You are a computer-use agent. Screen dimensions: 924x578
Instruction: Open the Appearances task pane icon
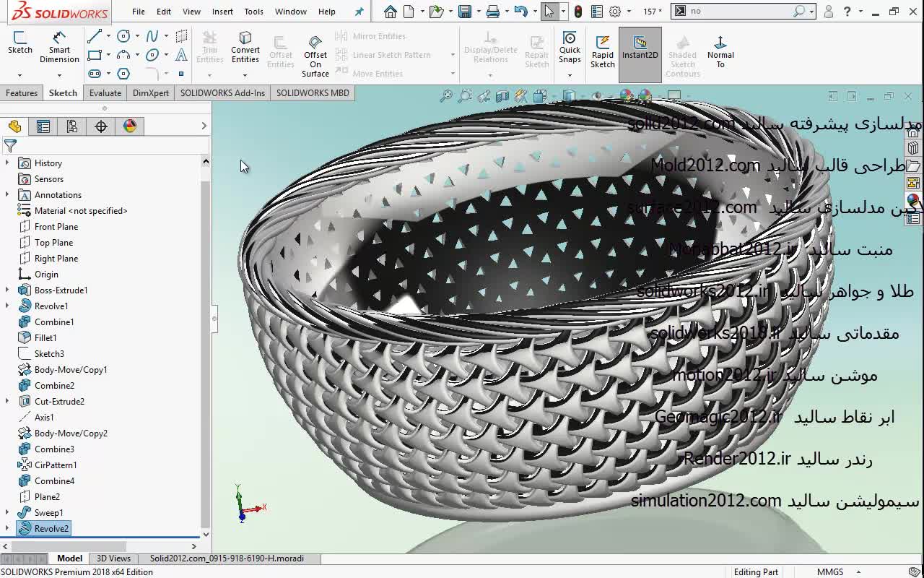[913, 200]
